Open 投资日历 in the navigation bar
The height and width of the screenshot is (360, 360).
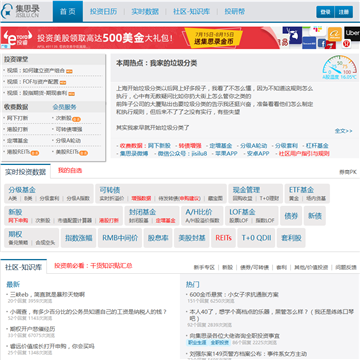tap(103, 12)
